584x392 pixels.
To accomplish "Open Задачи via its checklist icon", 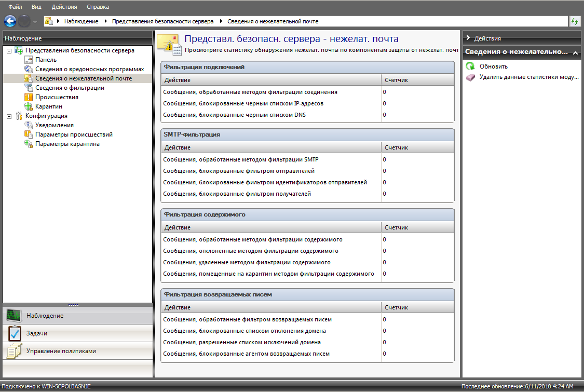I will pyautogui.click(x=14, y=333).
